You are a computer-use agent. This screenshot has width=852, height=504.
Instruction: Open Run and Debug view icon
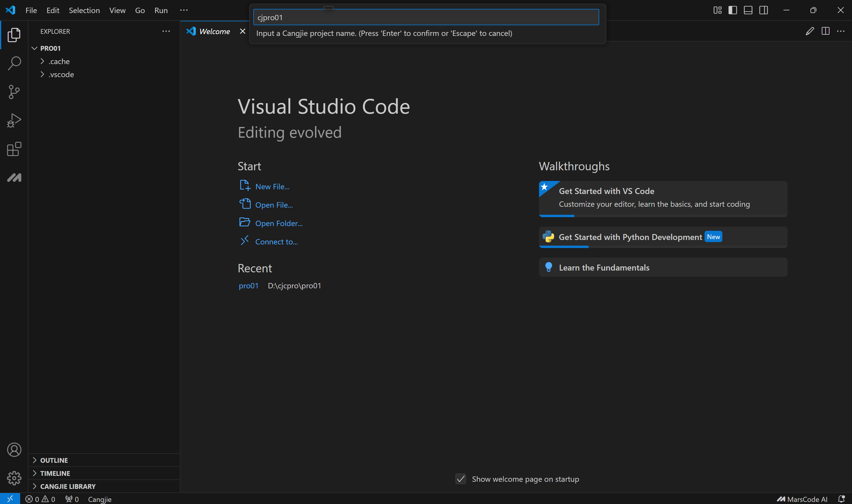14,120
